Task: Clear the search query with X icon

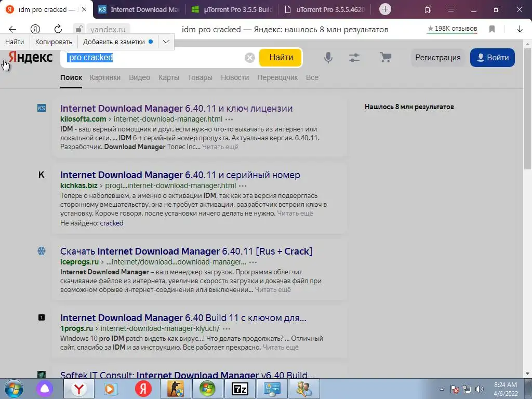Action: coord(250,58)
